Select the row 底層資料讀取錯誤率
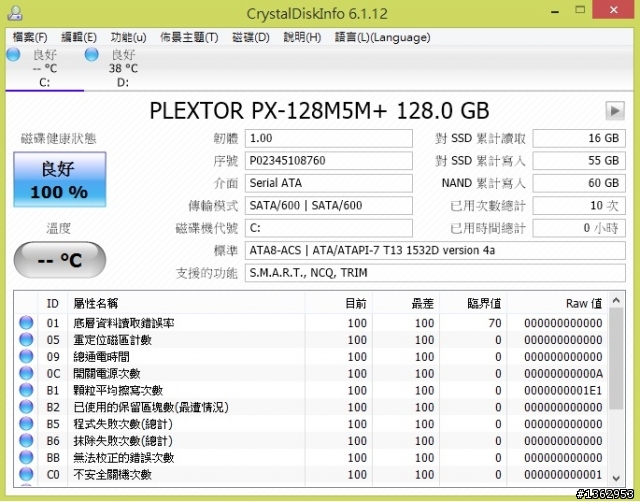 [x=312, y=323]
